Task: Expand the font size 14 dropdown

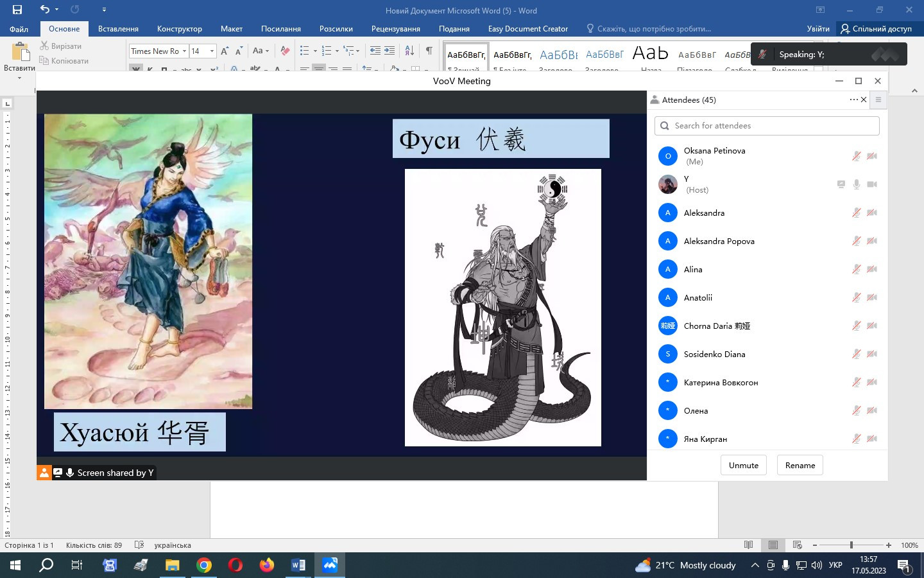Action: click(212, 51)
